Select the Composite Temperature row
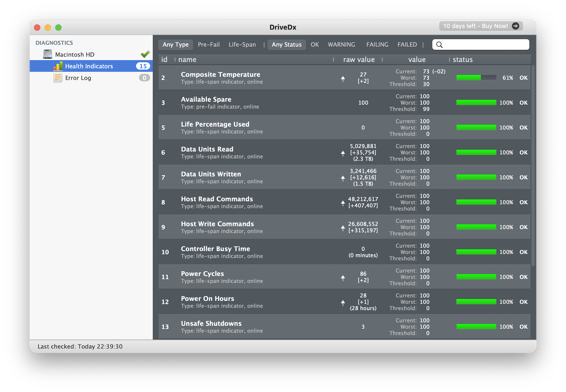This screenshot has width=566, height=392. [x=344, y=78]
